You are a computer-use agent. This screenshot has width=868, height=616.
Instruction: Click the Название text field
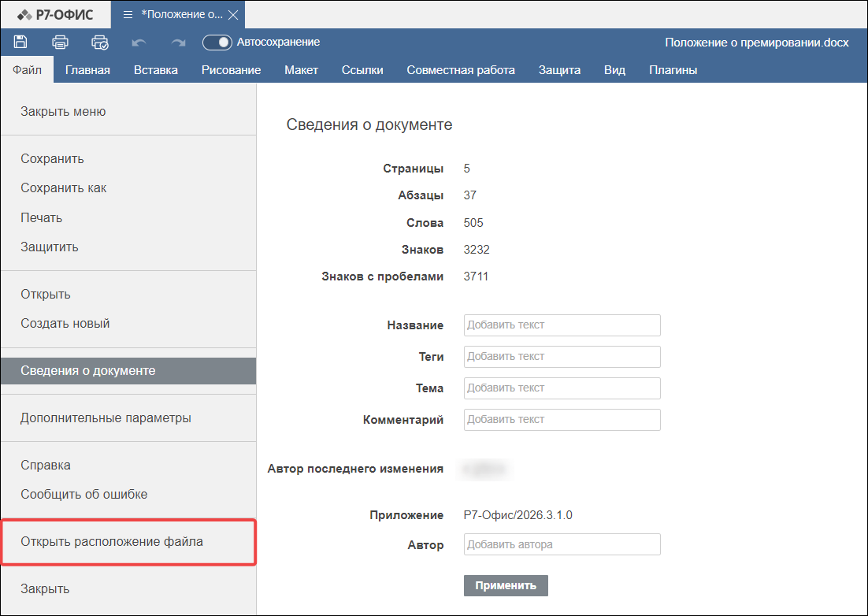tap(562, 325)
